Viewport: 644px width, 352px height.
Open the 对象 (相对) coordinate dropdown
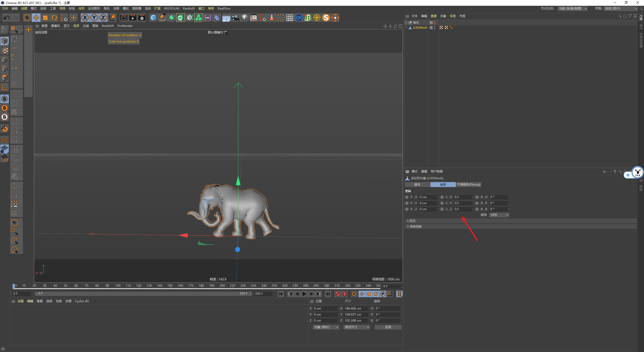click(x=326, y=327)
